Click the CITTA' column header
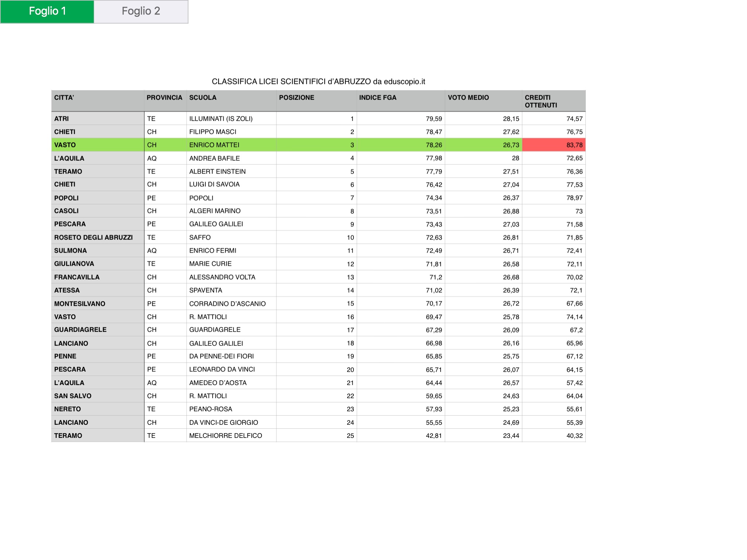Image resolution: width=747 pixels, height=560 pixels. (x=98, y=101)
